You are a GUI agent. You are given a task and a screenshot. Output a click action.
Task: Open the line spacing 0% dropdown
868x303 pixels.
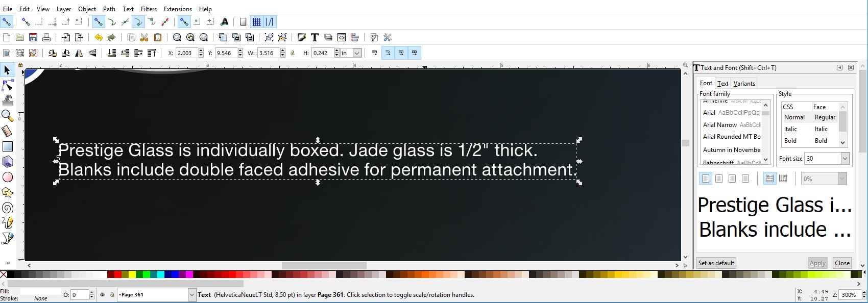pyautogui.click(x=842, y=179)
